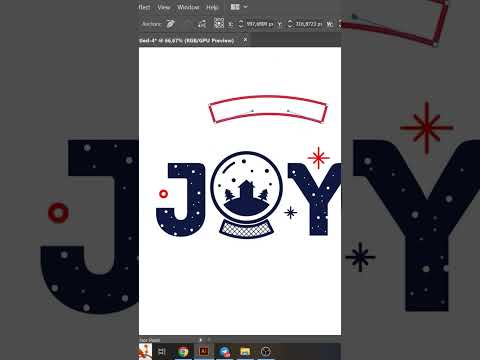Select the small red ring beside J
The width and height of the screenshot is (480, 360).
163,194
